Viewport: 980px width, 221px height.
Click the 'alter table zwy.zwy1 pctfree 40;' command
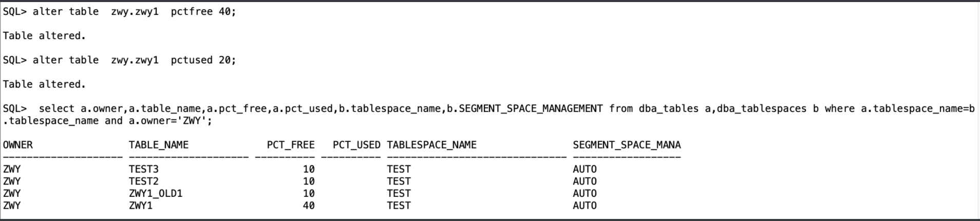134,11
